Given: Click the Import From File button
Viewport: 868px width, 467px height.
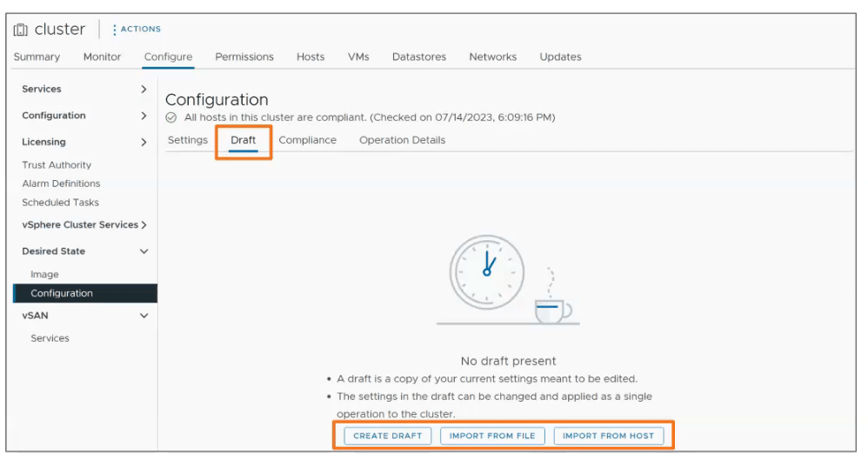Looking at the screenshot, I should tap(492, 436).
